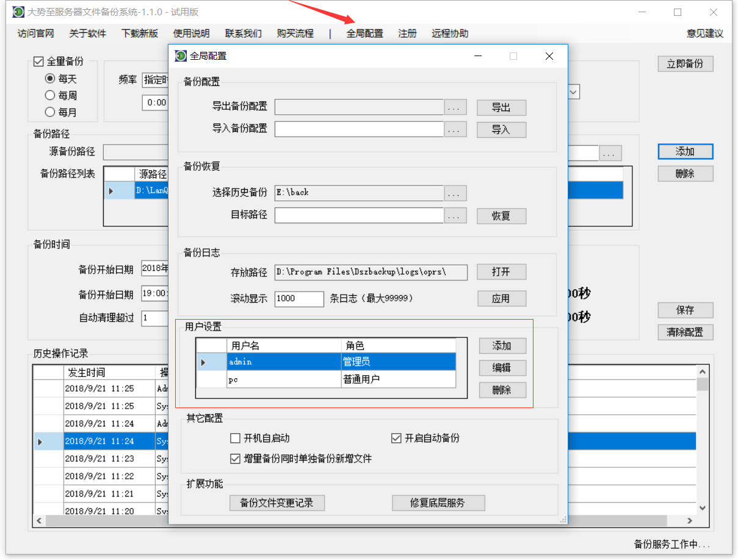Toggle 增量备份同时单独备份新增文件 checkbox
This screenshot has width=738, height=560.
click(235, 458)
